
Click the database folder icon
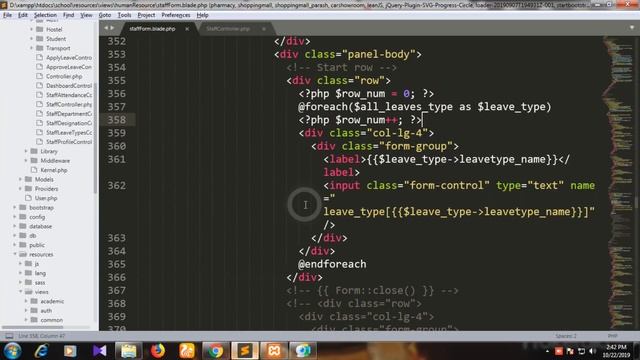click(x=23, y=226)
